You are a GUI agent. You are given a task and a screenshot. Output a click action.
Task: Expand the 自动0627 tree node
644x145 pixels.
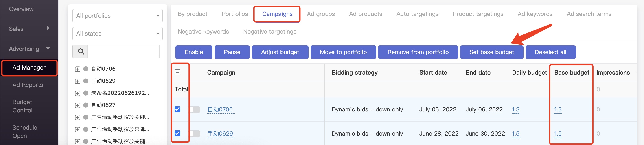tap(77, 105)
